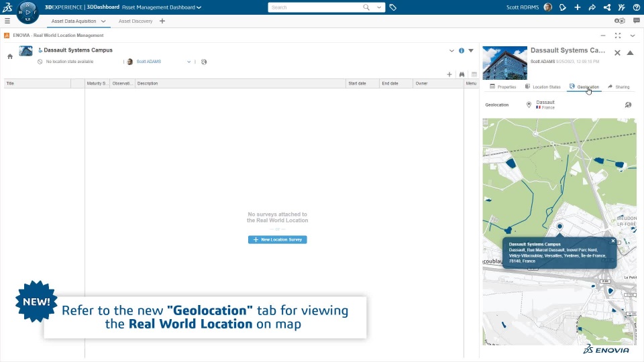The image size is (644, 362).
Task: Open the tools icon in top bar
Action: 621,7
